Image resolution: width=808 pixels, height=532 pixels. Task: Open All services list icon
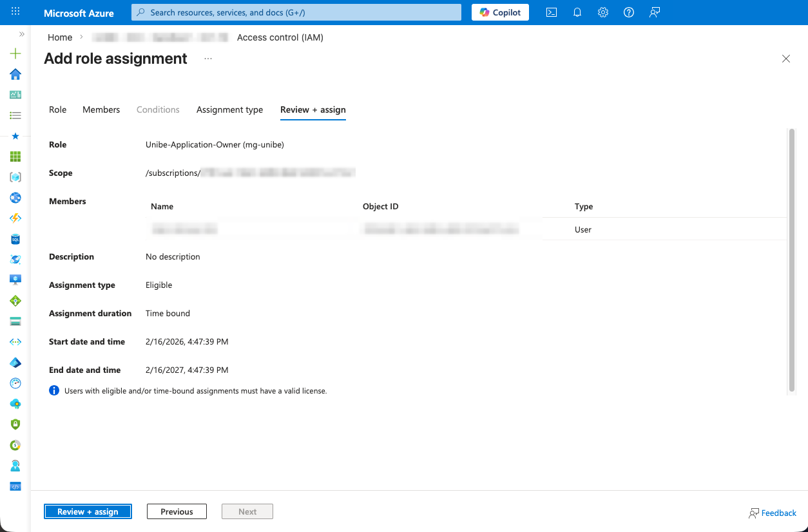pos(15,115)
